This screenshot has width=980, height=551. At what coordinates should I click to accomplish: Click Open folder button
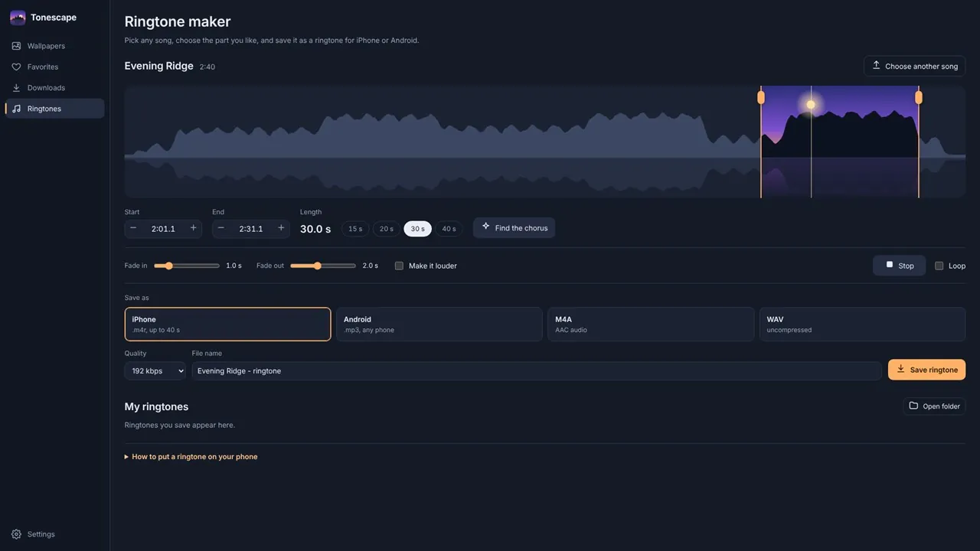point(934,406)
